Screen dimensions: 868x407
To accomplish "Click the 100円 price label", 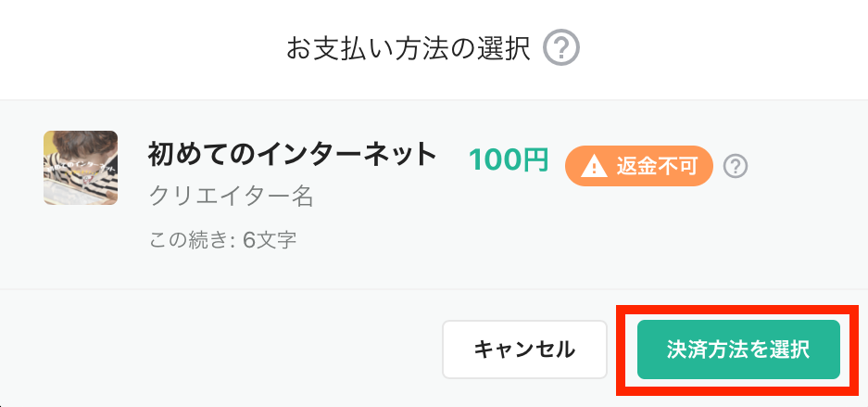I will tap(509, 160).
